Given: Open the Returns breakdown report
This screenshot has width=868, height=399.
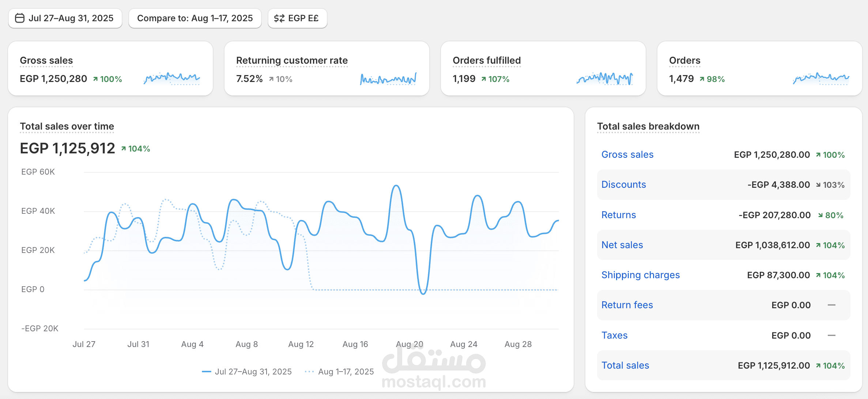Looking at the screenshot, I should click(618, 215).
